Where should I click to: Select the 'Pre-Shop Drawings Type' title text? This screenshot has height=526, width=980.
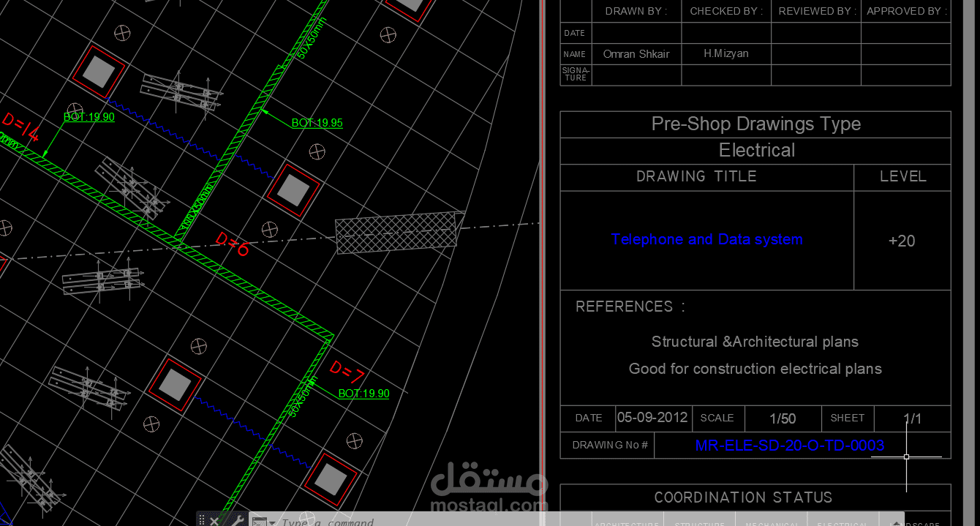point(755,124)
